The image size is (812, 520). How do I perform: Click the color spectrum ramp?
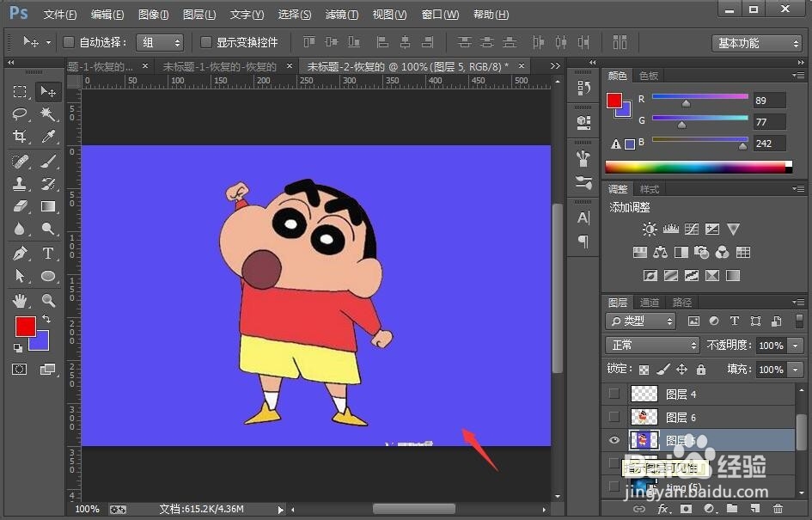click(699, 168)
